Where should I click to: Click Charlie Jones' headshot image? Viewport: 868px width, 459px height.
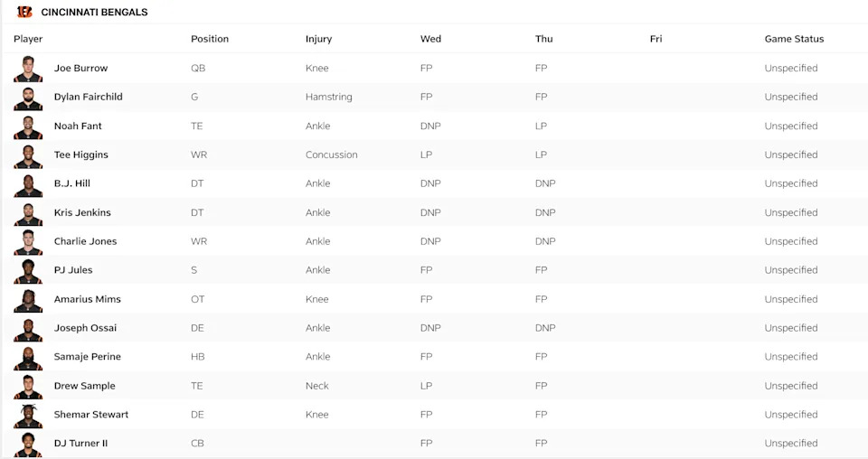tap(28, 242)
